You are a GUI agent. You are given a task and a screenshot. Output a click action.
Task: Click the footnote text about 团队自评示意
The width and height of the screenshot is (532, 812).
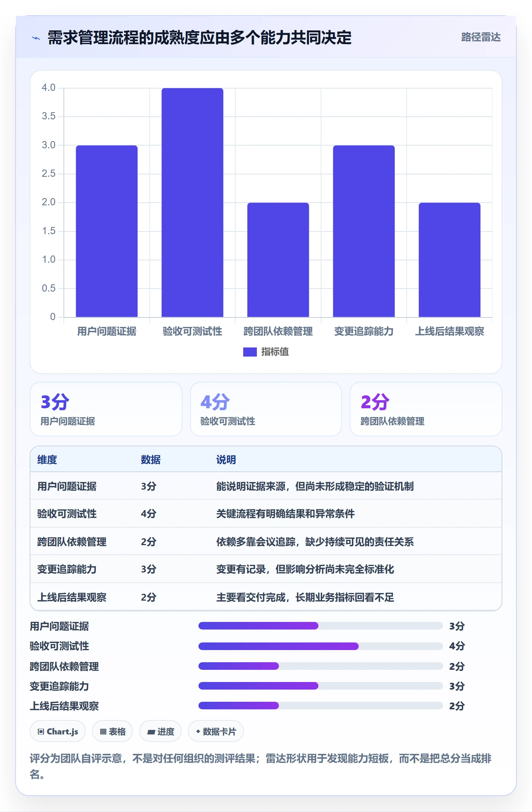point(261,766)
